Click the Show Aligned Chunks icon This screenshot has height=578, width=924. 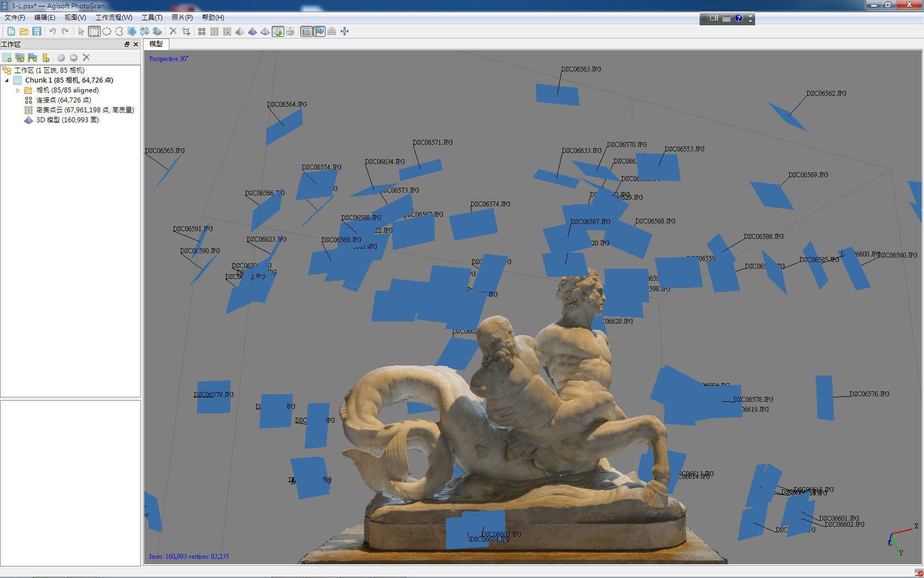click(332, 31)
